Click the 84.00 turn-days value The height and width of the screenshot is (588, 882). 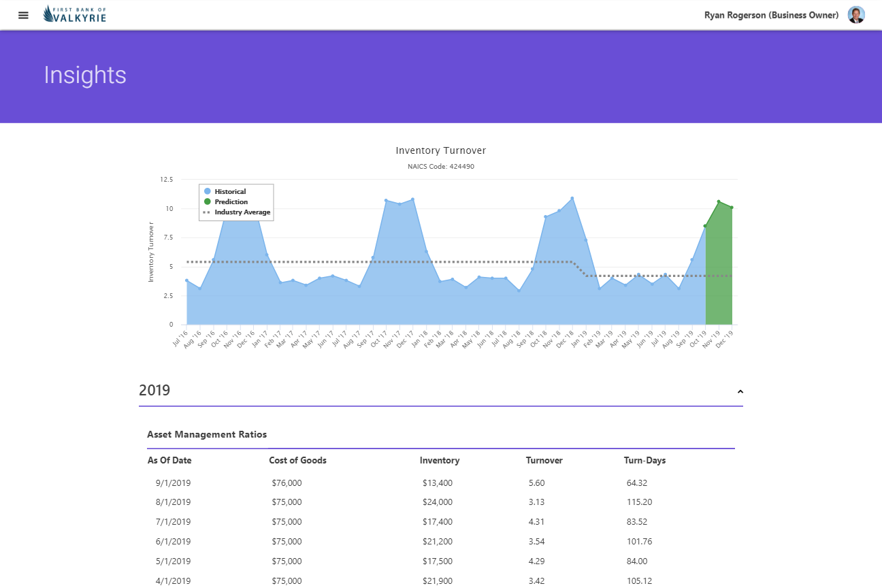637,561
